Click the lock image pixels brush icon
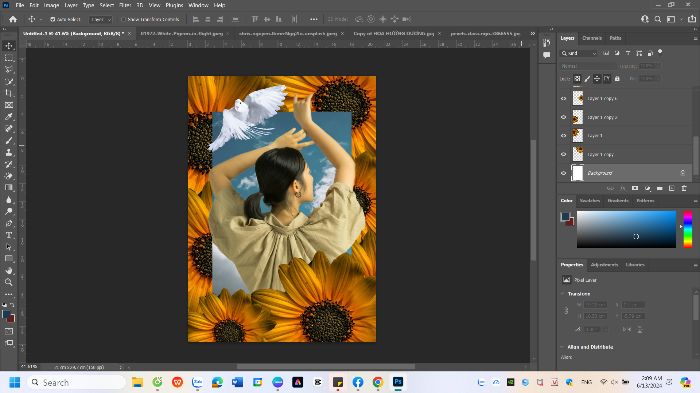 click(587, 79)
